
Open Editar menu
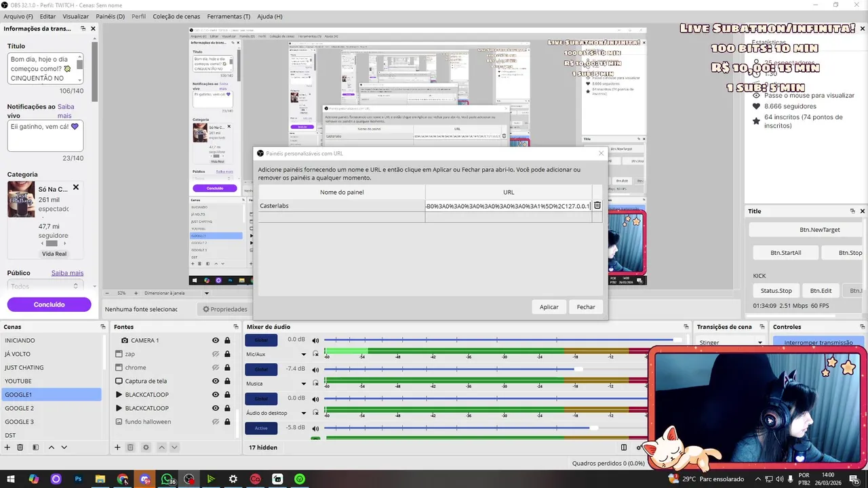tap(47, 16)
